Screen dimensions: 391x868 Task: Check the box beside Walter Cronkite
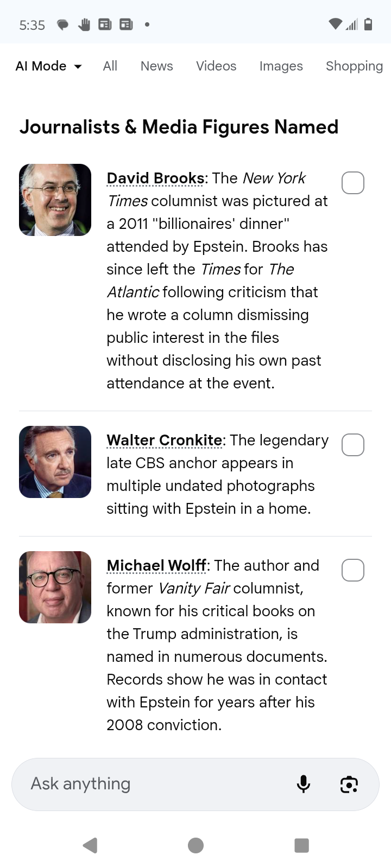click(x=352, y=445)
